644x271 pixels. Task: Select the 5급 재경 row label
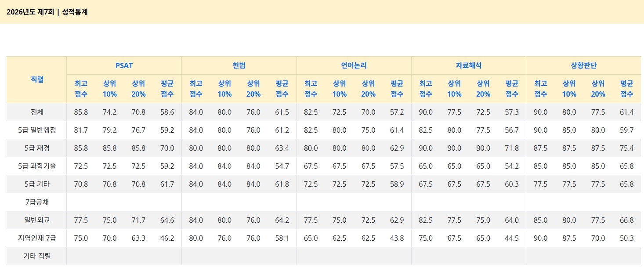pyautogui.click(x=37, y=148)
